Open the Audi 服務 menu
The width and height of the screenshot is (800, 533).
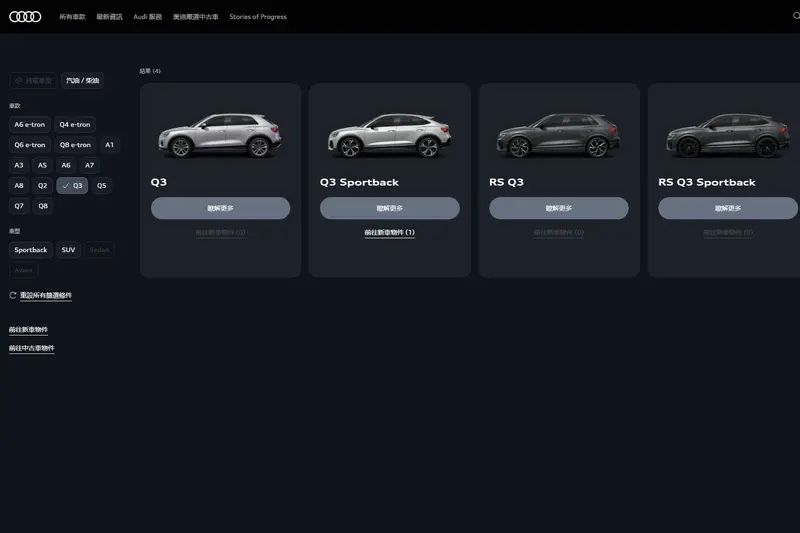click(147, 17)
